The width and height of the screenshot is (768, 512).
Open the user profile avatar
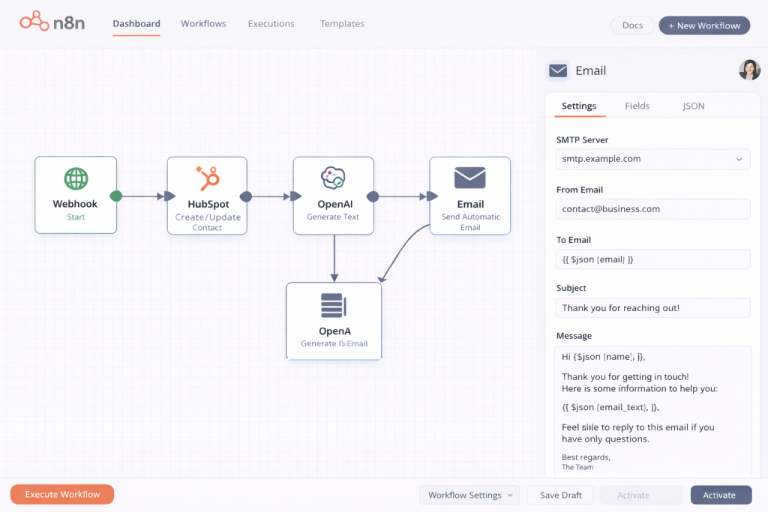tap(749, 70)
